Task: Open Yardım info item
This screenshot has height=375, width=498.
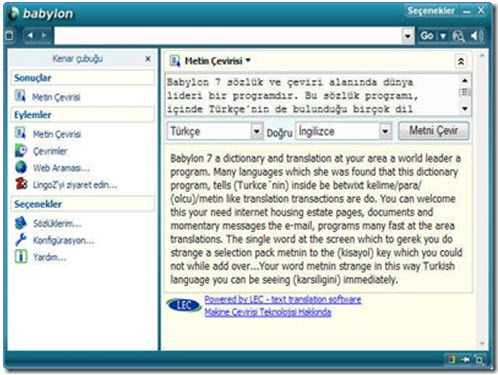Action: tap(40, 257)
